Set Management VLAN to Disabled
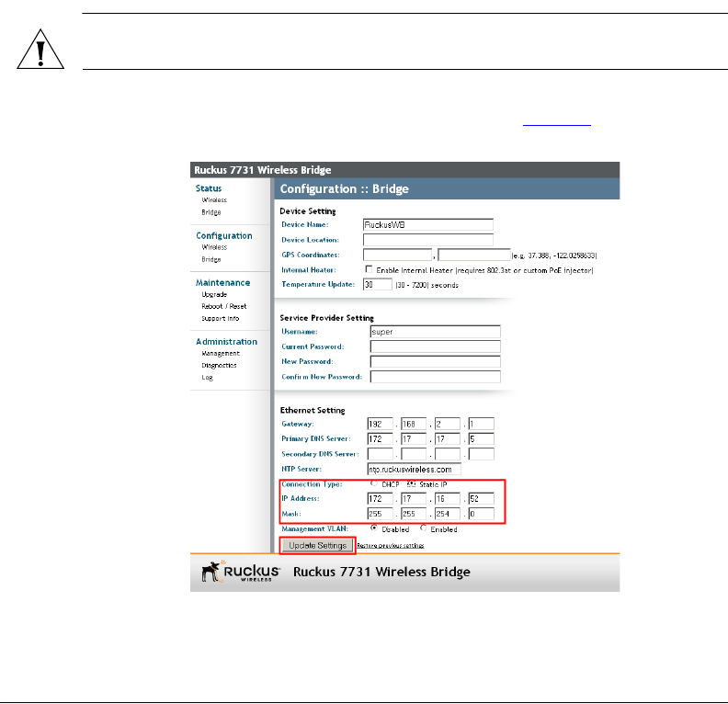This screenshot has height=704, width=728. [374, 528]
